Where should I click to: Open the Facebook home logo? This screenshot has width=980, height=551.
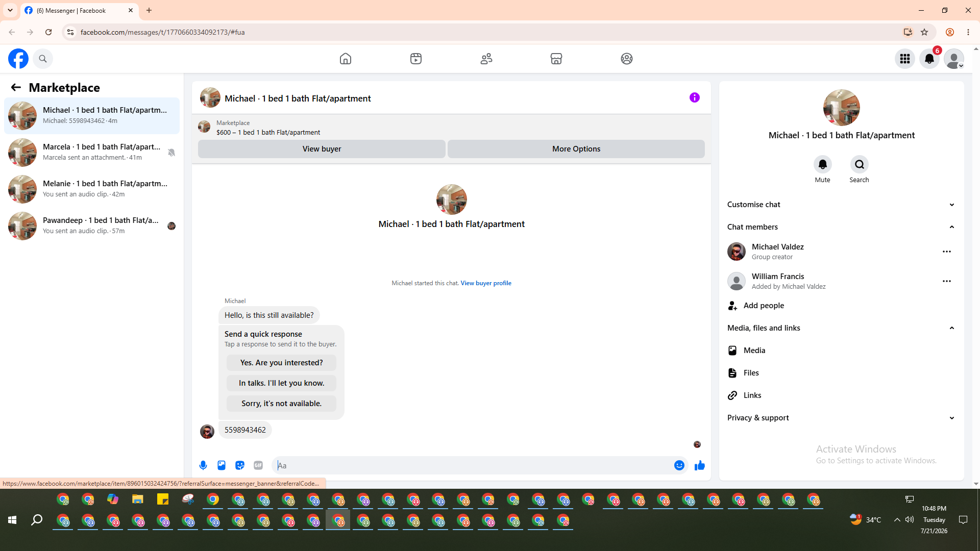[x=18, y=59]
